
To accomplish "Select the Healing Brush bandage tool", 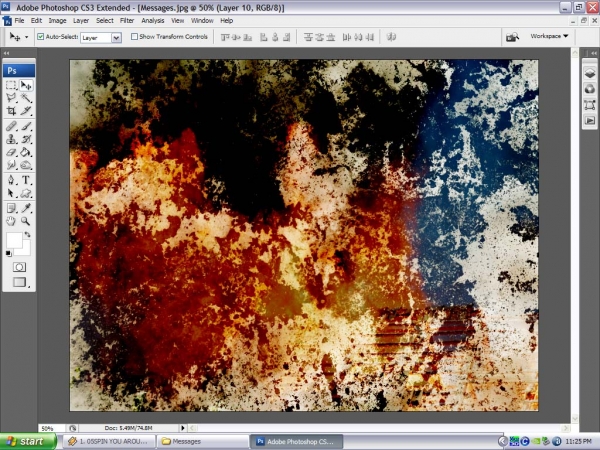I will click(11, 126).
